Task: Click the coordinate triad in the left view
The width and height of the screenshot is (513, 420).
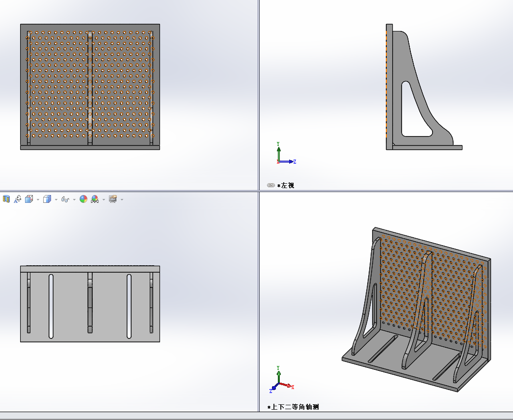Action: [286, 153]
